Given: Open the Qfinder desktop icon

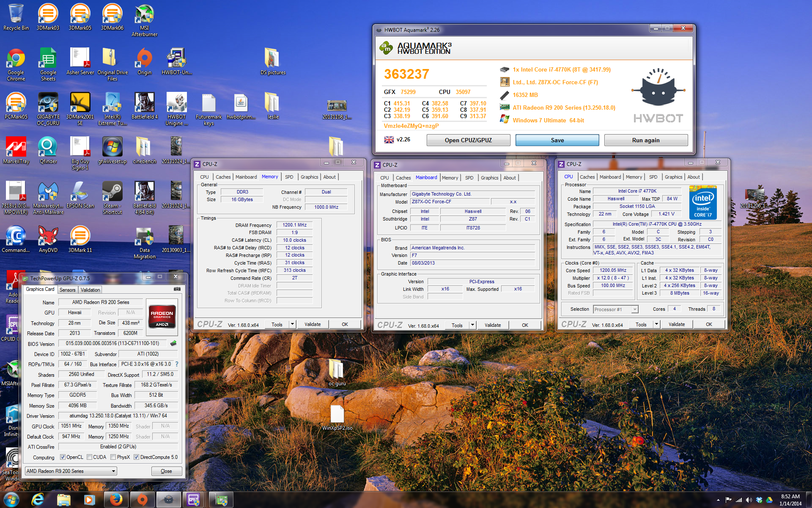Looking at the screenshot, I should (x=48, y=150).
